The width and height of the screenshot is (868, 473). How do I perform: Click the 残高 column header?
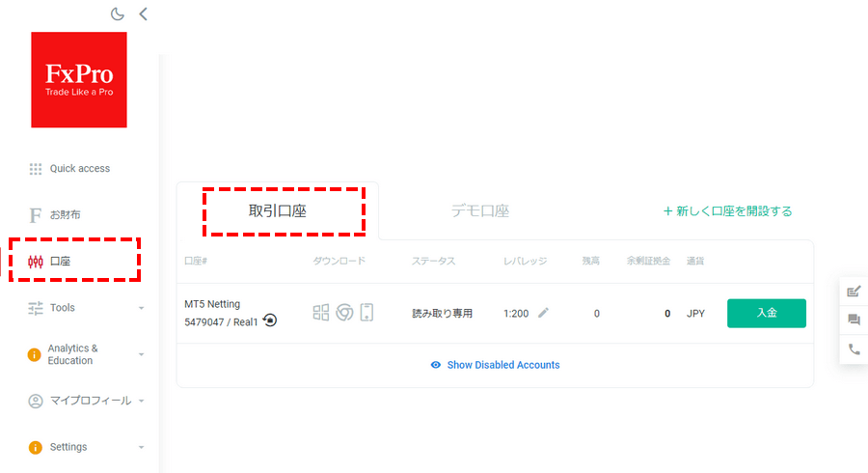590,261
